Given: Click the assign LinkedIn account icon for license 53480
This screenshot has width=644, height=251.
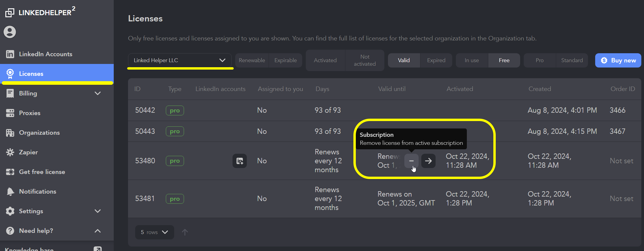Looking at the screenshot, I should (x=239, y=161).
